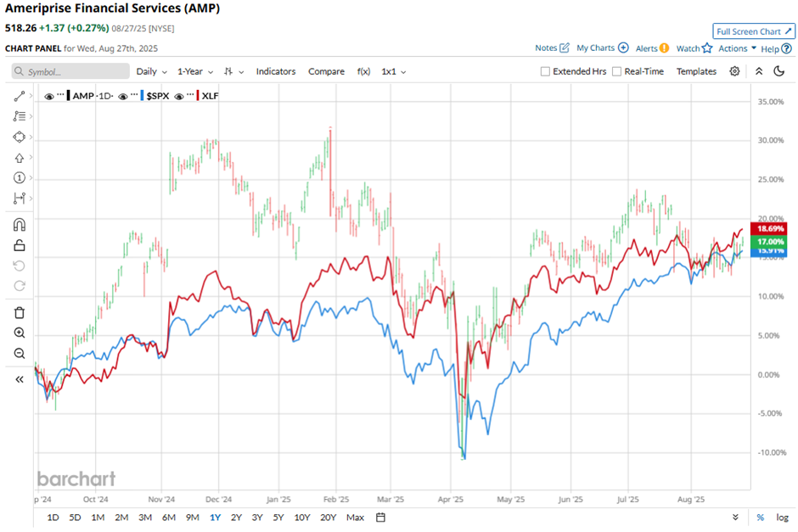Click the red XLF color swatch
Image resolution: width=798 pixels, height=532 pixels.
(x=198, y=96)
